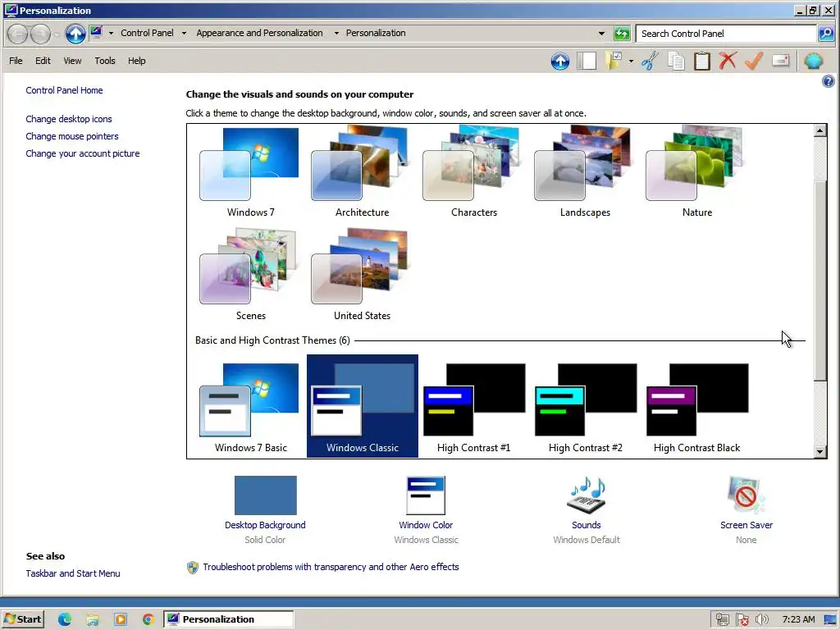Click the Sounds music notes icon

pyautogui.click(x=587, y=495)
